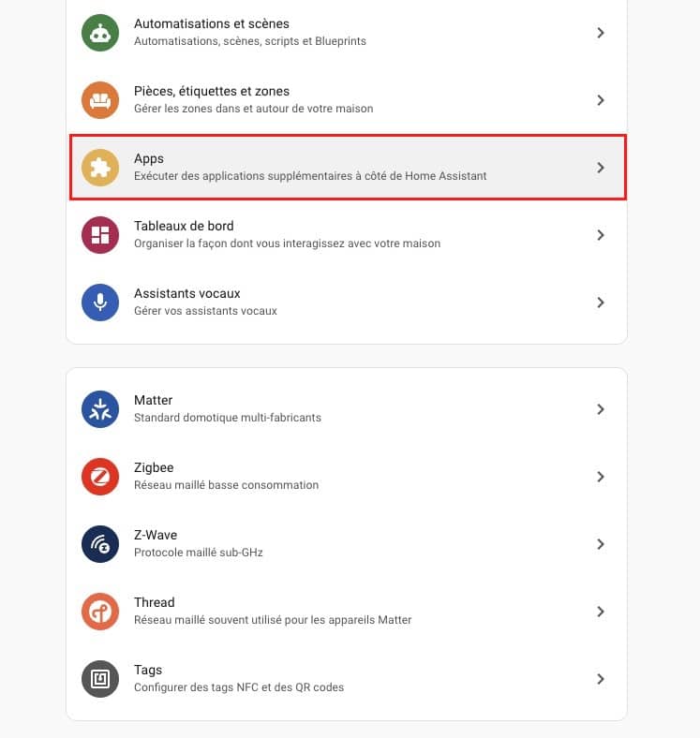This screenshot has width=700, height=738.
Task: Click the chevron beside Zigbee
Action: coord(601,477)
